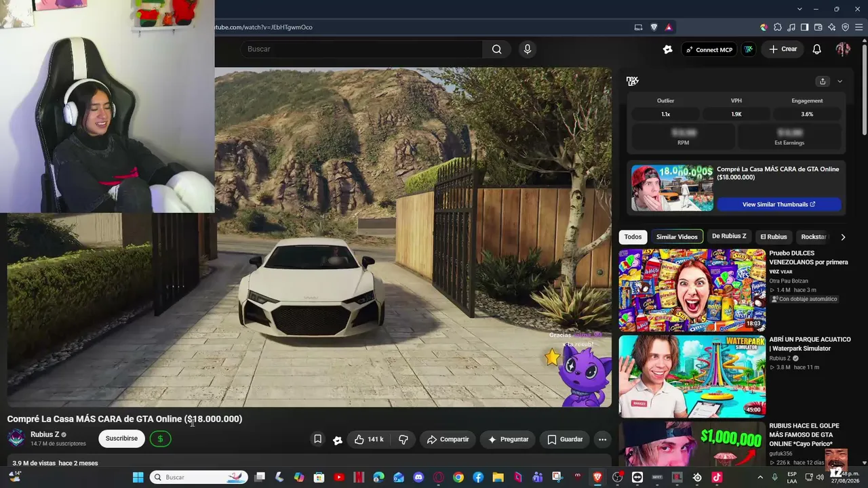The width and height of the screenshot is (868, 488).
Task: Select the Similar Videos chip
Action: [x=677, y=237]
